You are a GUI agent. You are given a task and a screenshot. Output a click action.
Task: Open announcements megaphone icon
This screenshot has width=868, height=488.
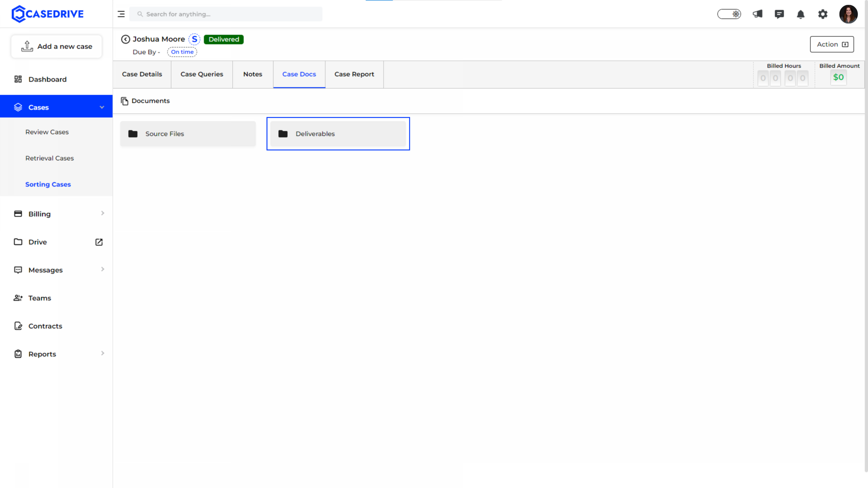click(x=757, y=14)
